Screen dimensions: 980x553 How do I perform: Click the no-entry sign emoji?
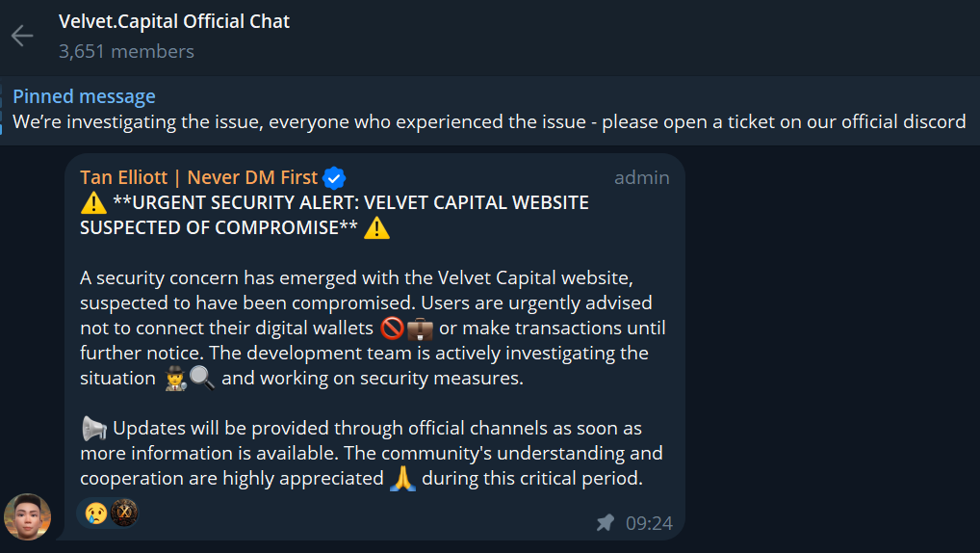392,329
